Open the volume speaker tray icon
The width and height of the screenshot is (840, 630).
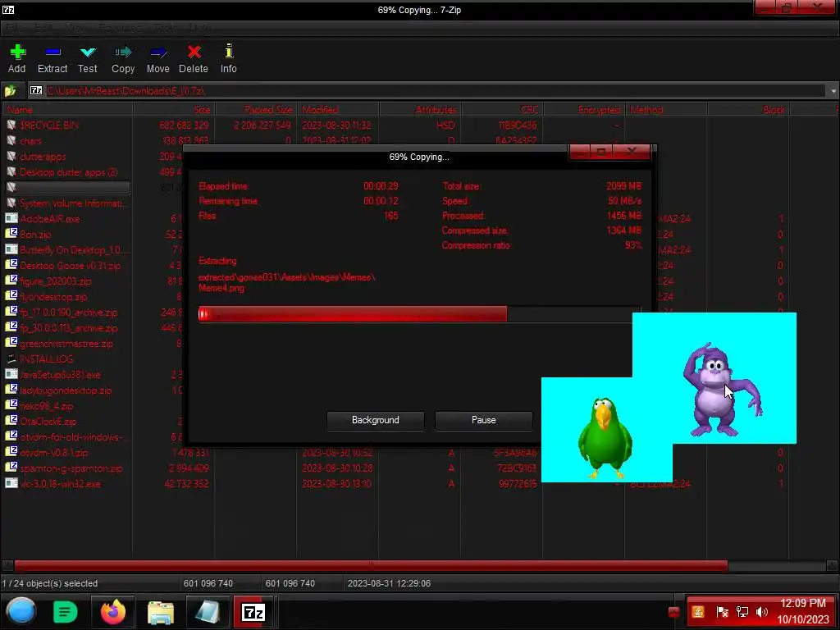coord(762,612)
